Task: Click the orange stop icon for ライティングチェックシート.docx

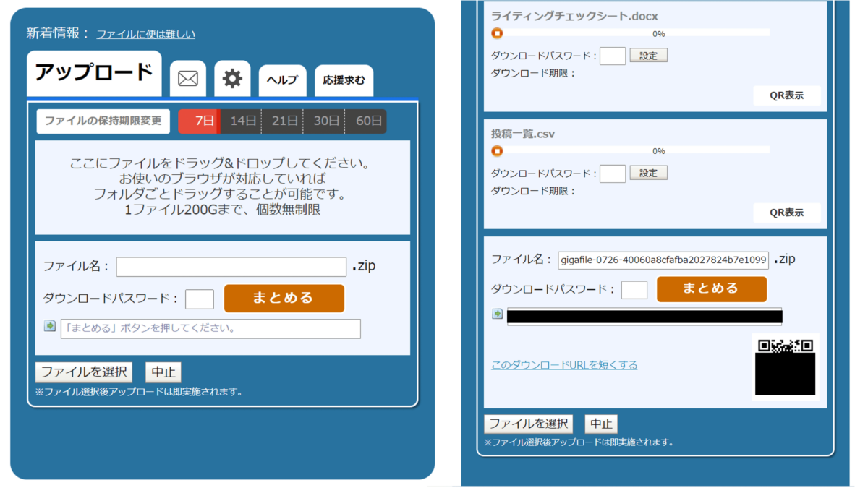Action: (497, 33)
